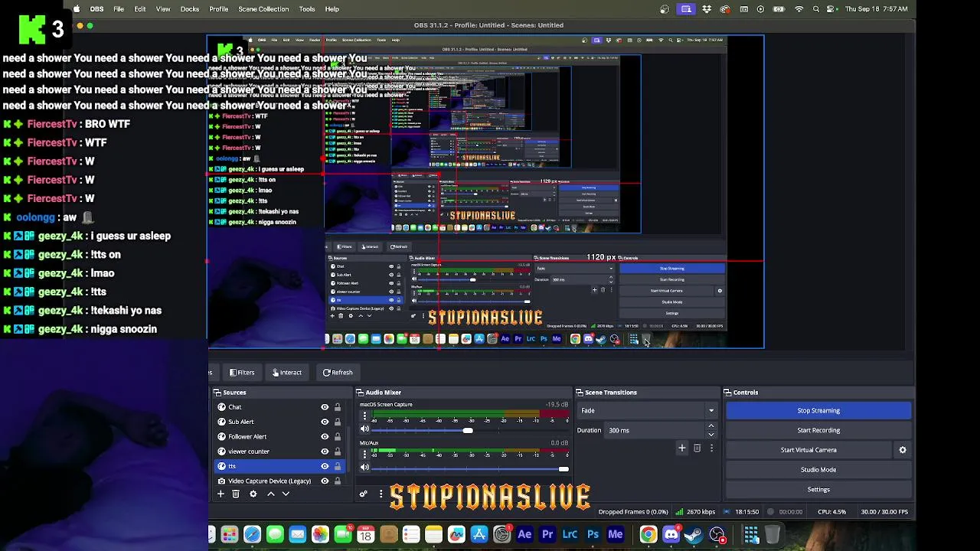Open advanced audio properties gears icon
Image resolution: width=980 pixels, height=551 pixels.
364,494
